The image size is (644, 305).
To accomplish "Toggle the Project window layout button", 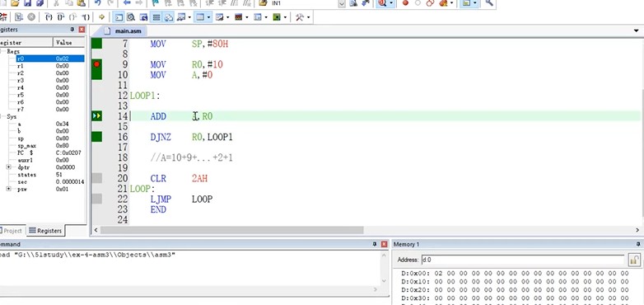I will tap(466, 3).
